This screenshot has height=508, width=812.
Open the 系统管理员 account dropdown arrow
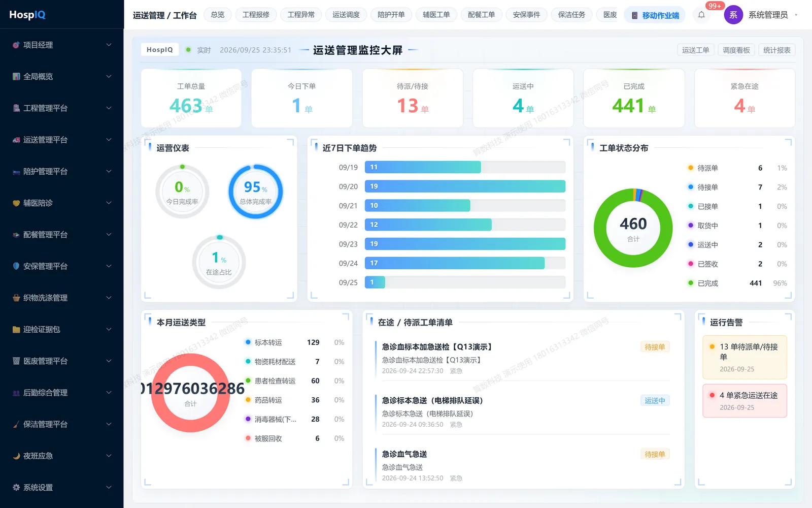click(796, 15)
